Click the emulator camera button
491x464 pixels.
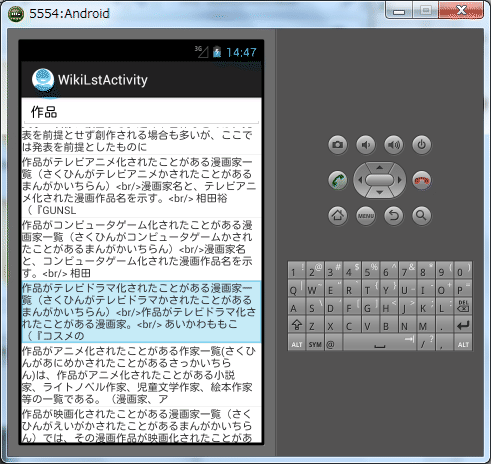click(x=337, y=145)
